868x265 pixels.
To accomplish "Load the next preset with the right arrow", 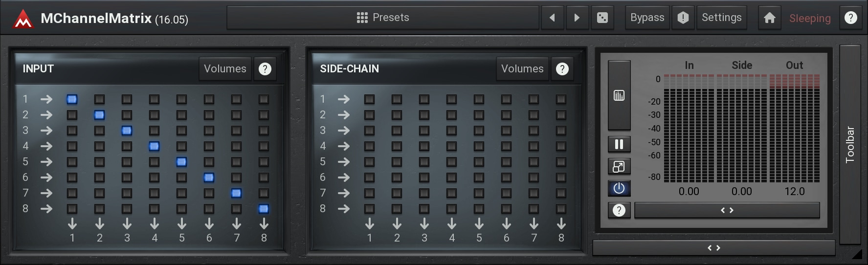I will click(x=577, y=18).
